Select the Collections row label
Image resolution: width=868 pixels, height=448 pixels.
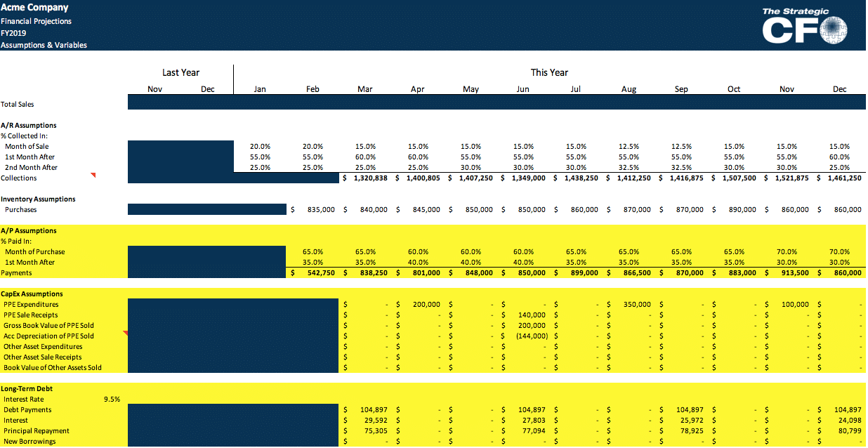tap(19, 178)
